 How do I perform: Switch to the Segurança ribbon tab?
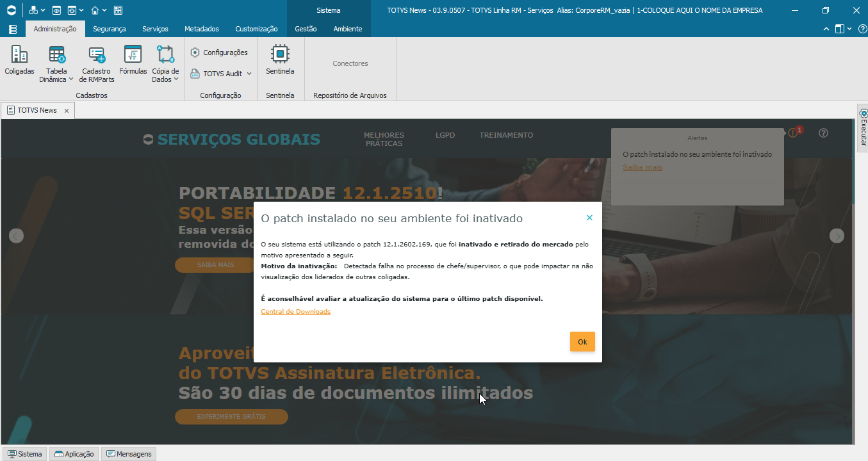click(x=110, y=29)
